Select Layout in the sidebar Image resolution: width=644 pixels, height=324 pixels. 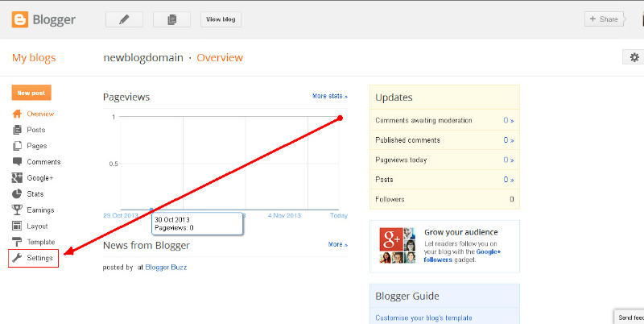[37, 226]
